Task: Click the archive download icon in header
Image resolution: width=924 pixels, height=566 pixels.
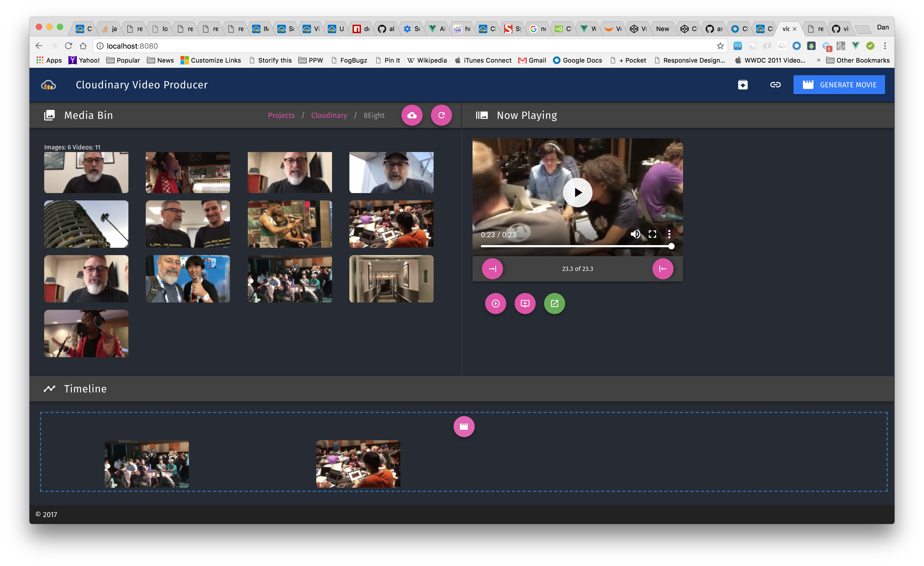Action: click(x=742, y=85)
